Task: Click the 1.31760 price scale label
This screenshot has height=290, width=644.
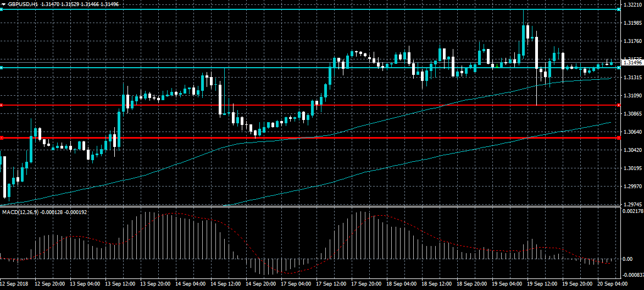Action: click(x=632, y=41)
